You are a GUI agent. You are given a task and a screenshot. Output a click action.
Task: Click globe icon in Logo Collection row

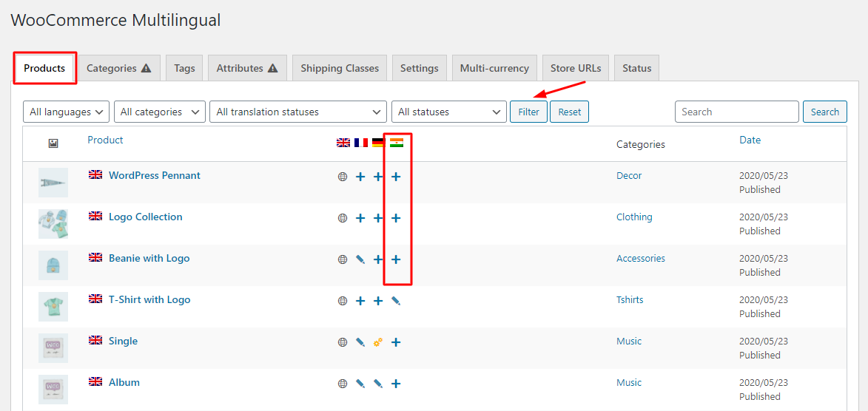[343, 219]
